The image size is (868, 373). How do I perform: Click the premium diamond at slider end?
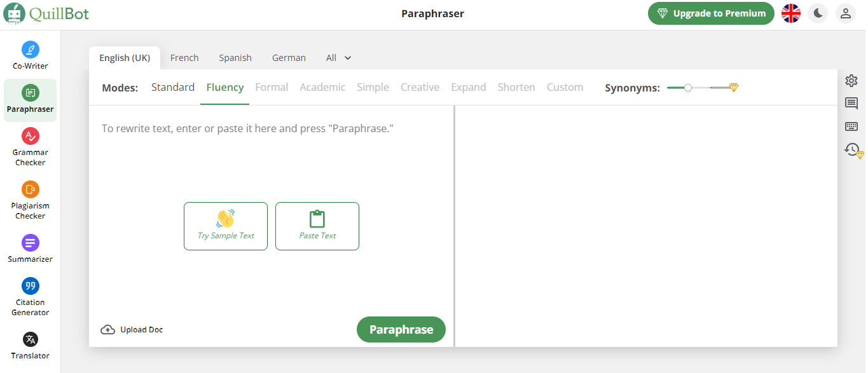(x=733, y=88)
